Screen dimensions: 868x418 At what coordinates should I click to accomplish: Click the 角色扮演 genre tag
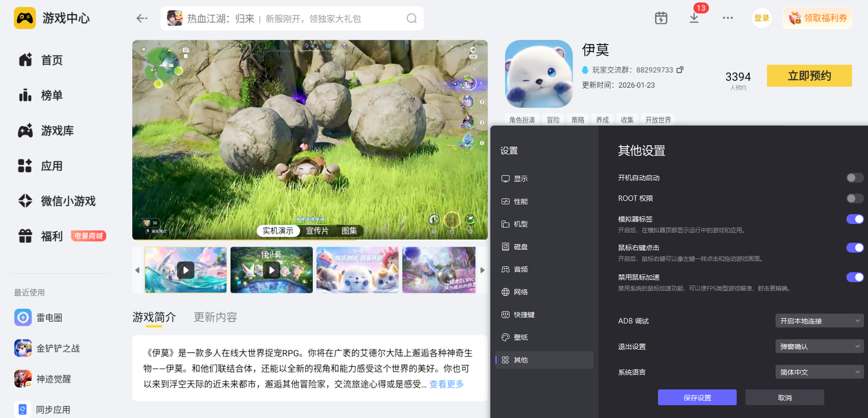[522, 120]
